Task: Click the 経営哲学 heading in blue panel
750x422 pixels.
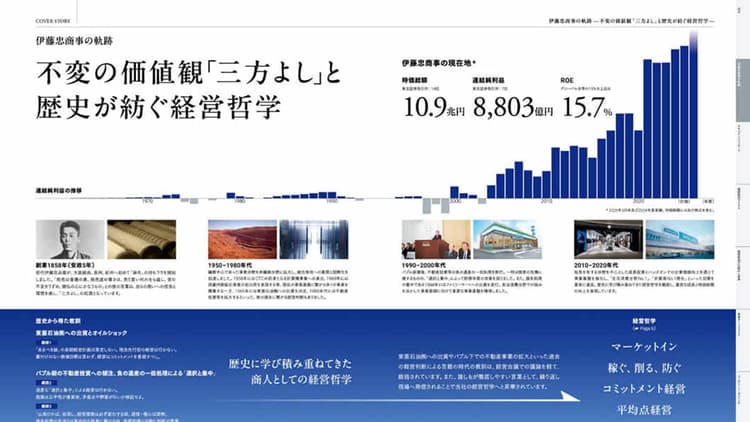Action: (x=644, y=321)
